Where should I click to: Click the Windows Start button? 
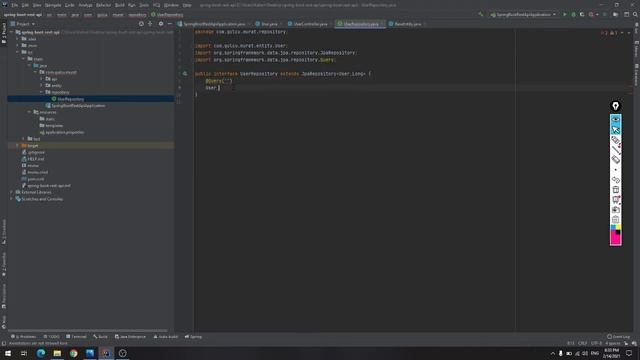8,353
